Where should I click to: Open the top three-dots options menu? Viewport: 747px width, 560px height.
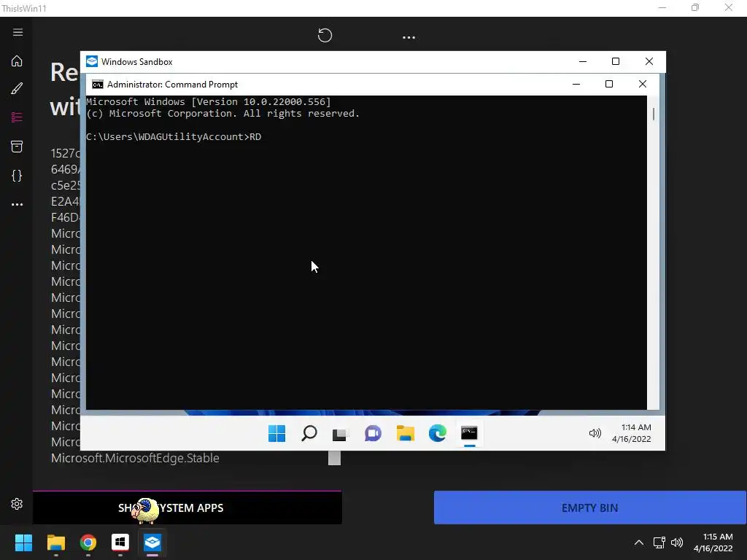click(409, 37)
